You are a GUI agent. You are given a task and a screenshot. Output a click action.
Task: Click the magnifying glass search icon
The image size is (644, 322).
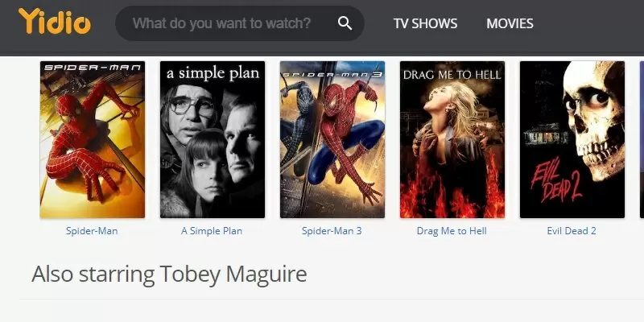(x=345, y=23)
